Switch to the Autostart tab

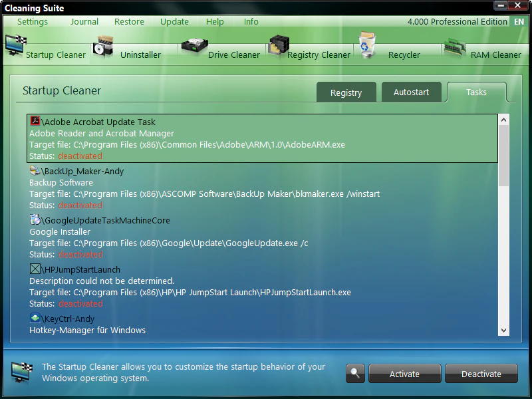(x=412, y=92)
